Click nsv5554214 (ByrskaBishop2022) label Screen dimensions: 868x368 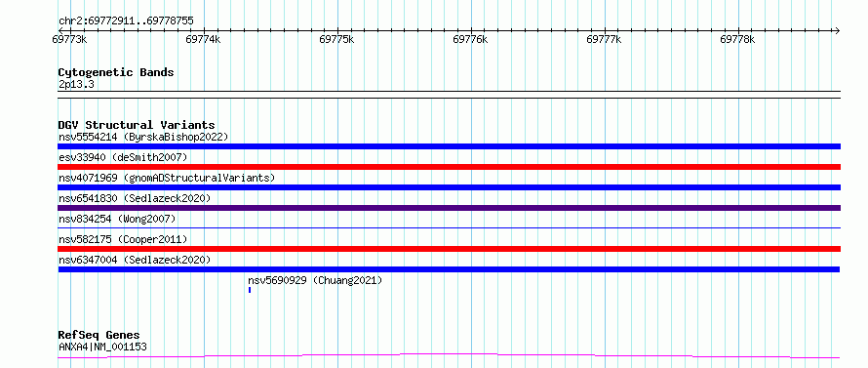143,137
